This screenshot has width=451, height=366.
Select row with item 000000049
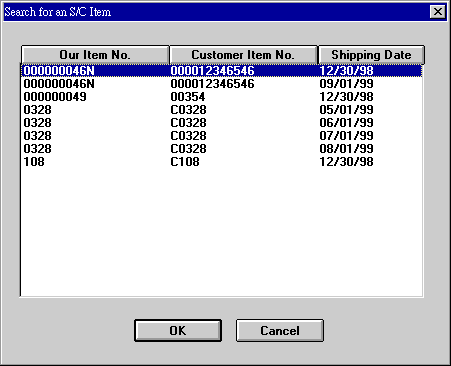point(222,97)
